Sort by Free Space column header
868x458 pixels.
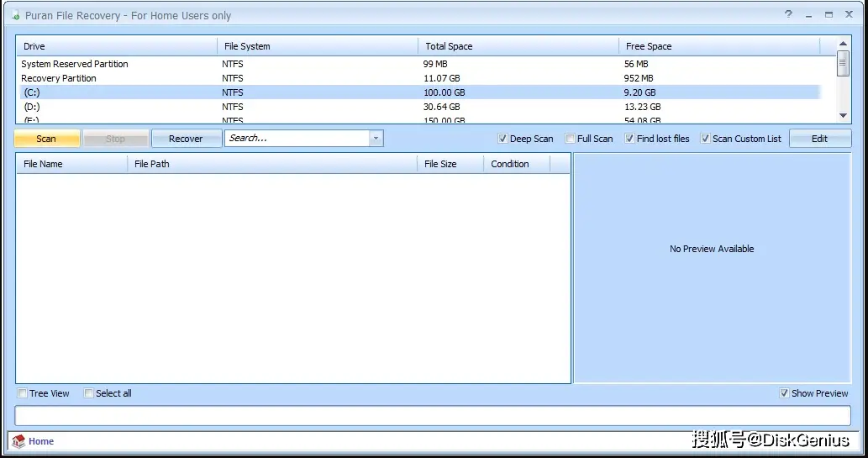click(719, 46)
